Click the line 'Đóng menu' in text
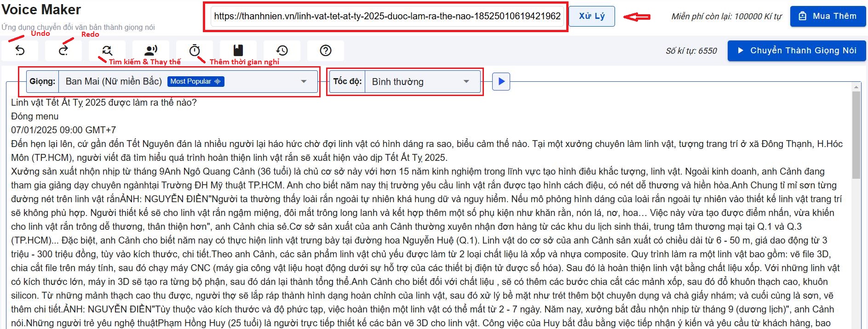868x329 pixels. click(35, 116)
